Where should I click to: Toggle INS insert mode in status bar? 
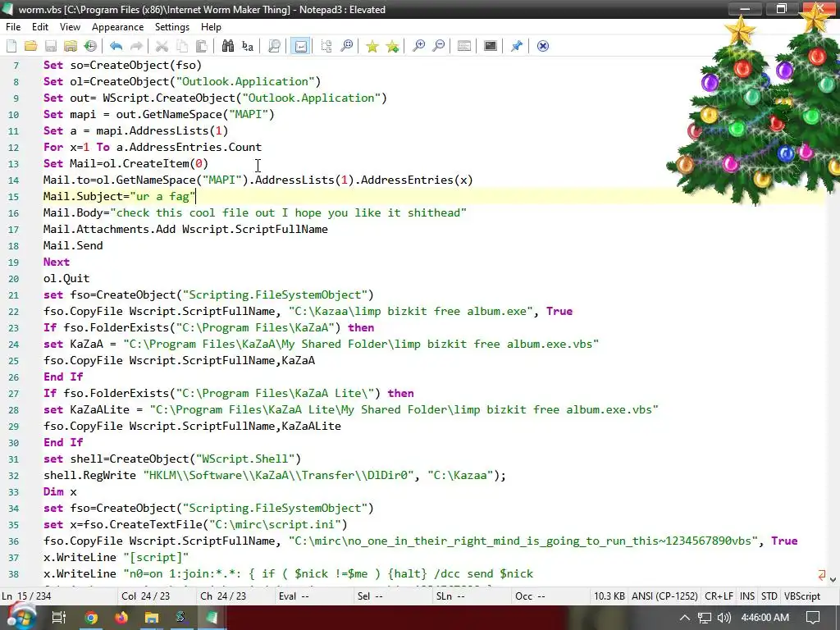pos(746,596)
